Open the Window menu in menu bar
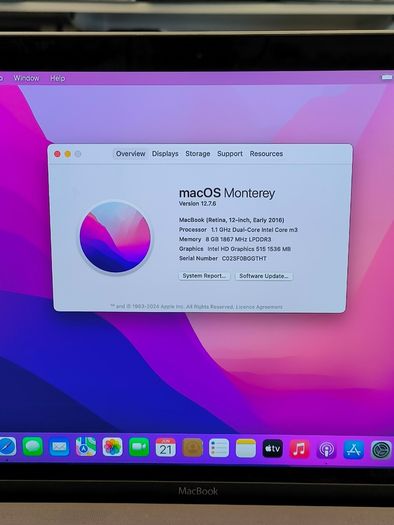 [26, 78]
